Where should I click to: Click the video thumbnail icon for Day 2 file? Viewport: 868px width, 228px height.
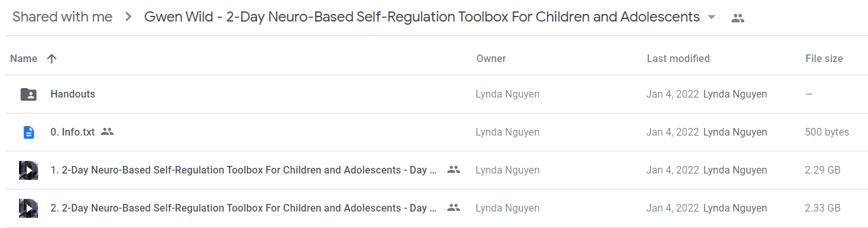(29, 208)
